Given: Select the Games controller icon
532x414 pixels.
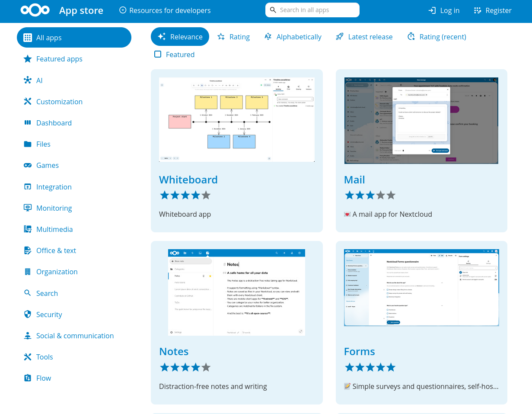Looking at the screenshot, I should pos(28,165).
